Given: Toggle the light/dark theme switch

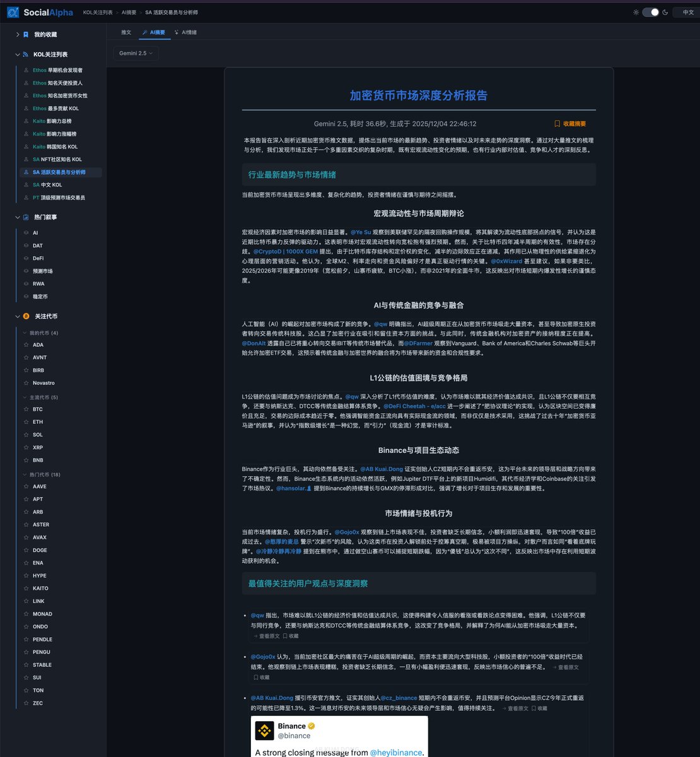Looking at the screenshot, I should click(650, 12).
